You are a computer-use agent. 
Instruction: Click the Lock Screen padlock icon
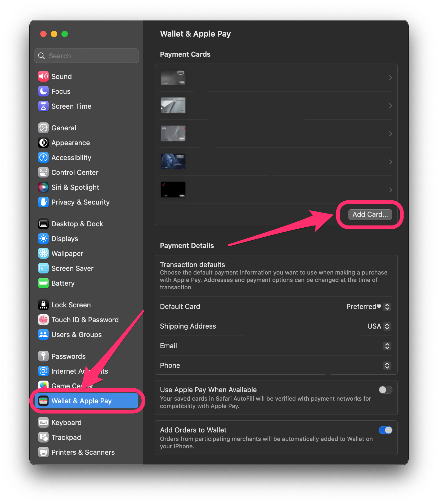point(43,305)
